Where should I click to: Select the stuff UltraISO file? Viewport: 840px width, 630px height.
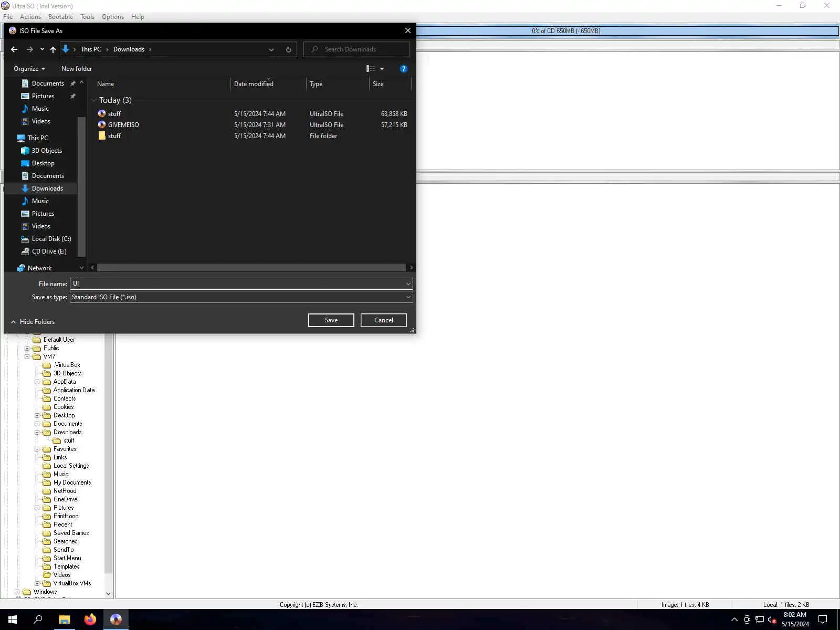coord(252,114)
